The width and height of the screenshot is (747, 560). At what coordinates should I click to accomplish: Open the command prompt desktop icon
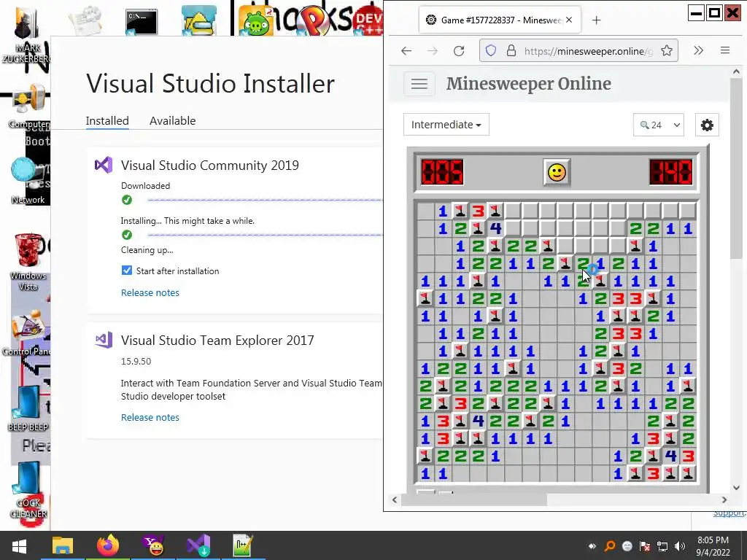142,22
